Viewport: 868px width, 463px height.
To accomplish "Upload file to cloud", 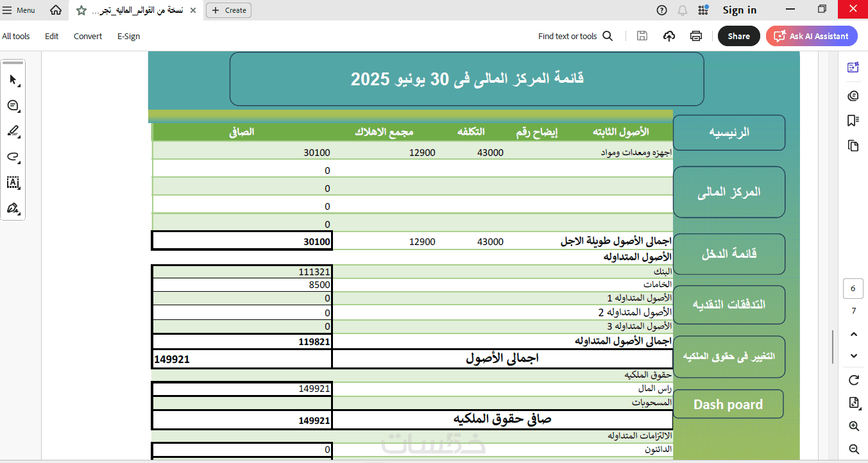I will [669, 37].
